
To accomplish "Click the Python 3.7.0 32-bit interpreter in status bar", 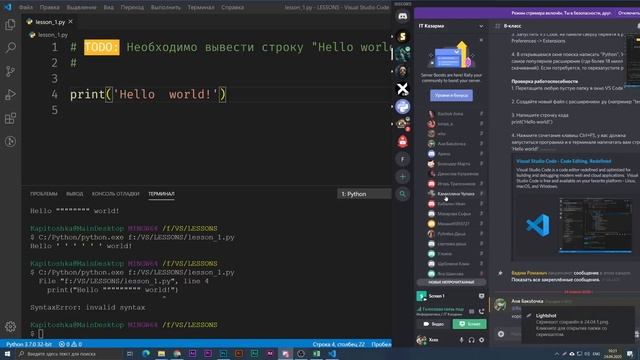I will tap(29, 344).
